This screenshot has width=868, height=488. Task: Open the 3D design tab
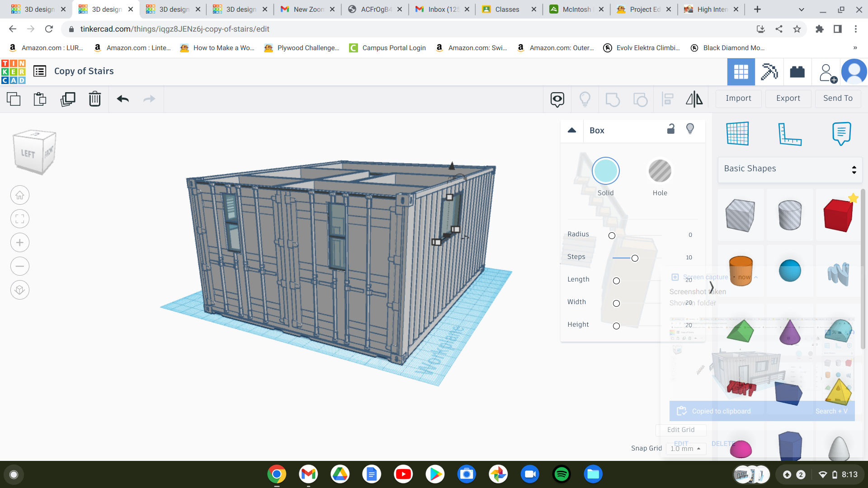(x=37, y=9)
